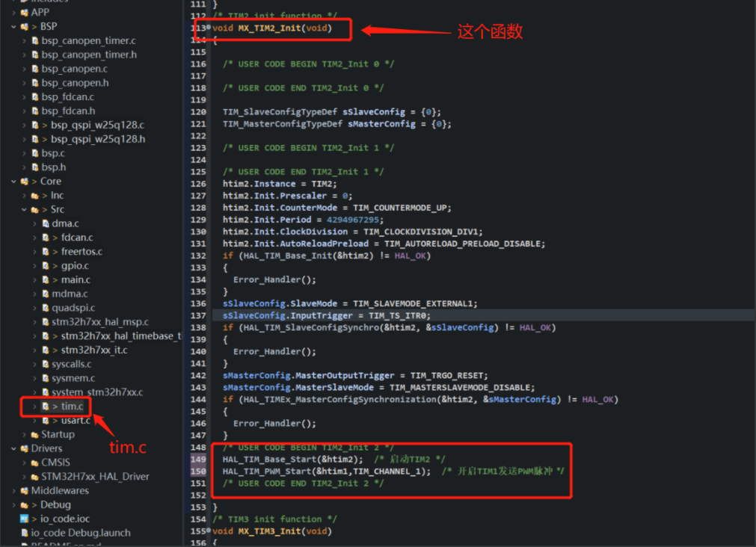The width and height of the screenshot is (756, 547).
Task: Click the C icon next to main.c
Action: [x=44, y=279]
